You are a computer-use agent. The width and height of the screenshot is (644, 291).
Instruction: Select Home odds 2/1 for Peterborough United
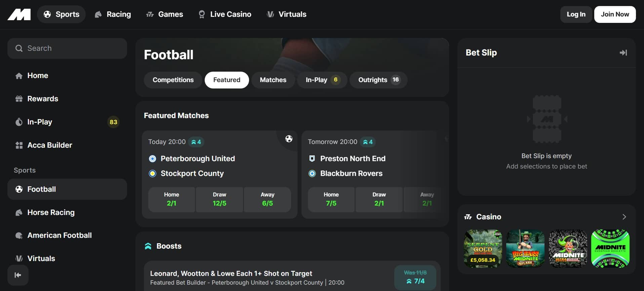click(171, 199)
